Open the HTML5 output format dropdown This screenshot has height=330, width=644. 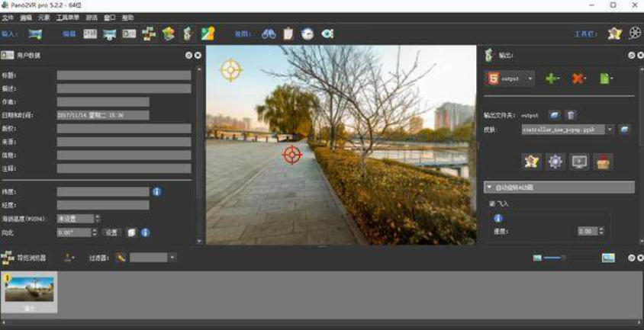tap(530, 78)
